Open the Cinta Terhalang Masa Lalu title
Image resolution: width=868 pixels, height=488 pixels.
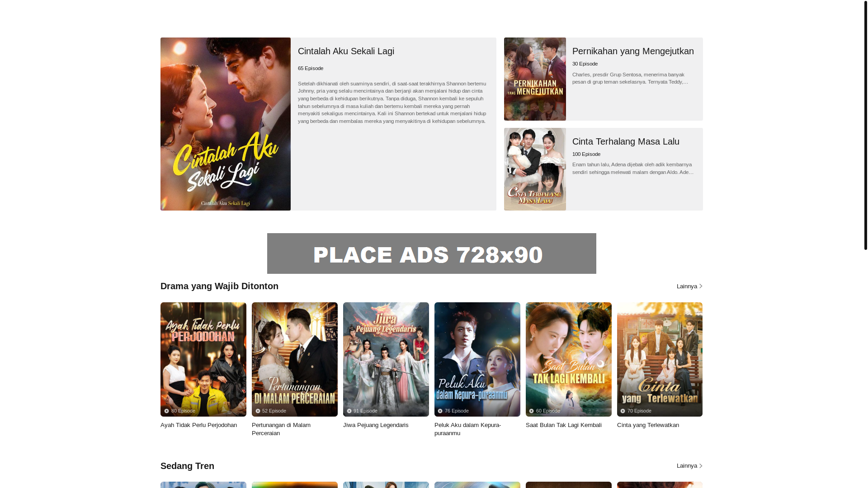pyautogui.click(x=626, y=141)
